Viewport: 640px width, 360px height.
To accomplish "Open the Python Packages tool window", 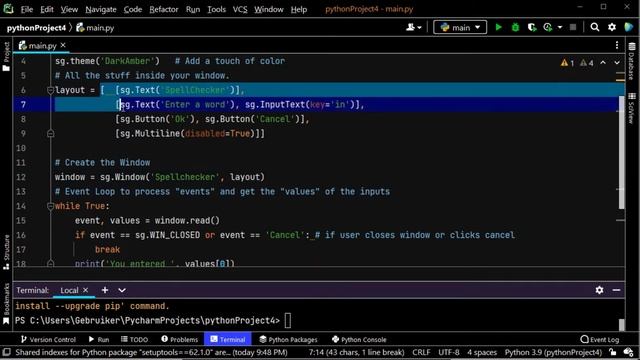I will pos(288,340).
